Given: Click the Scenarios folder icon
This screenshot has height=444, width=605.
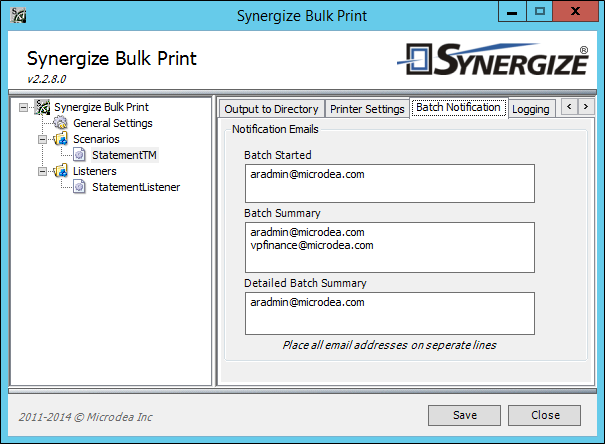Looking at the screenshot, I should tap(61, 139).
